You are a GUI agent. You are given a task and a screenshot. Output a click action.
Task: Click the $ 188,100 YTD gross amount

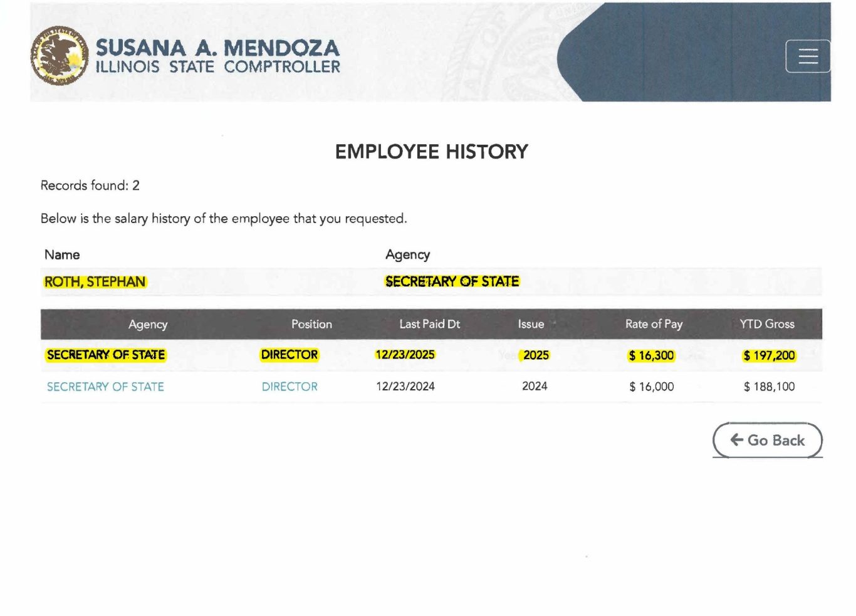click(x=769, y=387)
